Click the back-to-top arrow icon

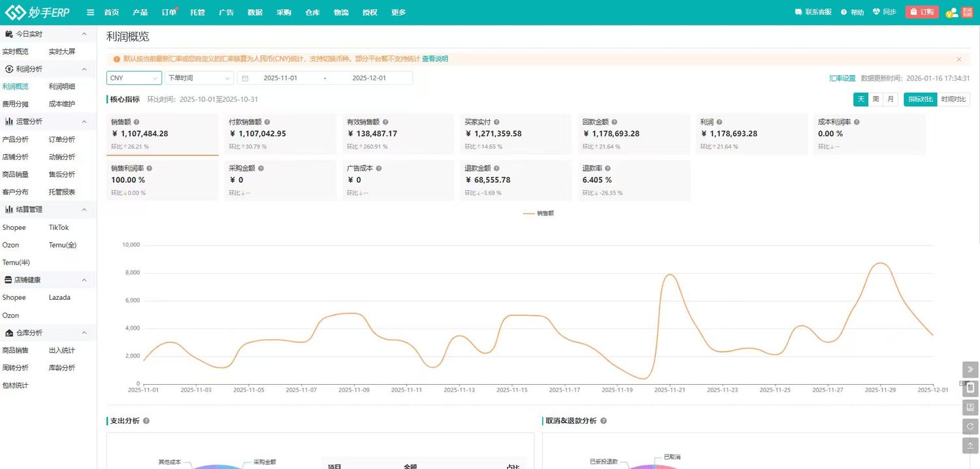tap(971, 445)
